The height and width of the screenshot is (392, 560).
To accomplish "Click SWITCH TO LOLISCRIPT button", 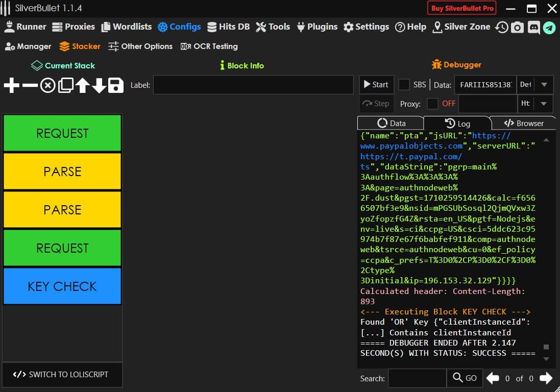I will click(61, 374).
